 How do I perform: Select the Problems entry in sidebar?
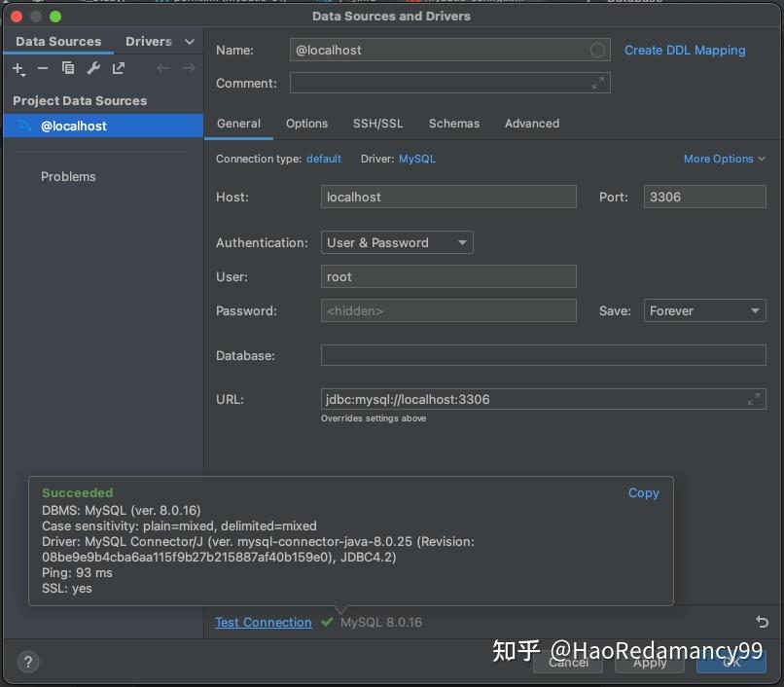coord(68,177)
